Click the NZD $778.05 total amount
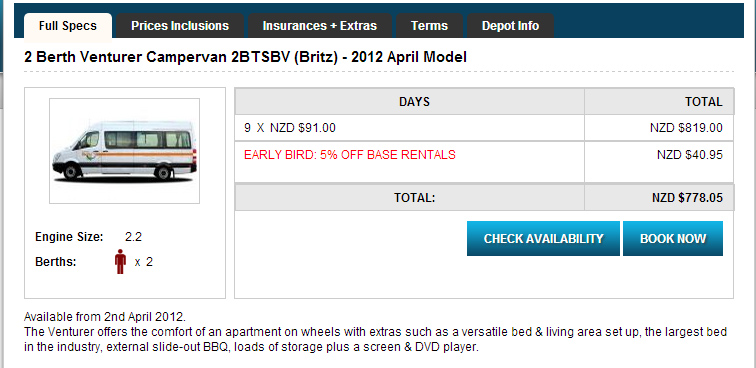This screenshot has height=368, width=756. (687, 198)
